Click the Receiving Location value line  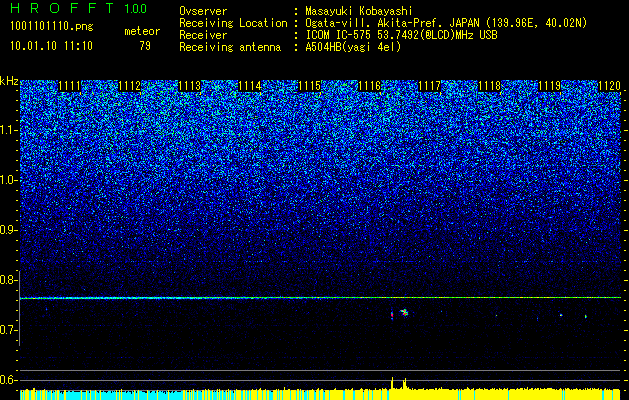446,23
